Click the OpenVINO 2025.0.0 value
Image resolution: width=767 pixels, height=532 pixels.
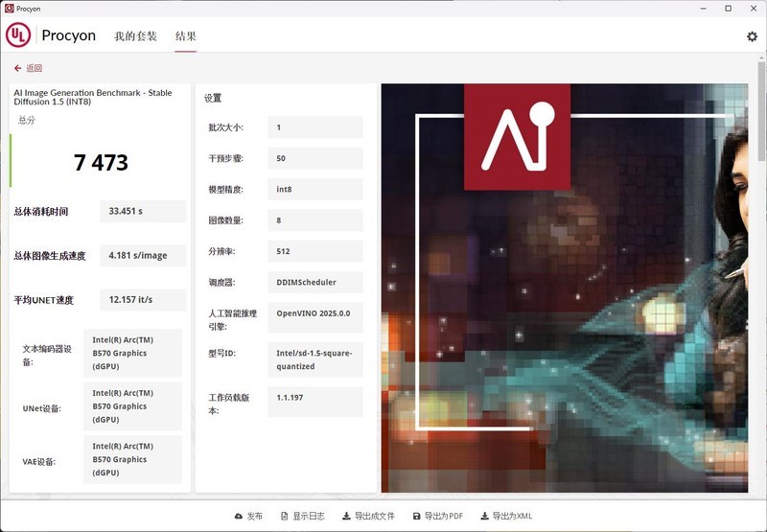click(x=315, y=318)
